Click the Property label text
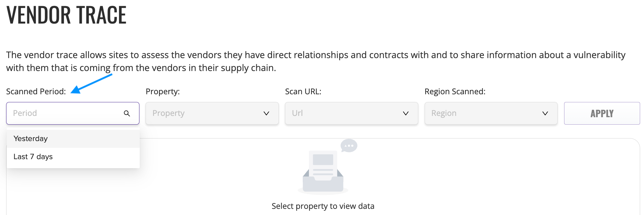Viewport: 644px width, 215px height. click(x=163, y=92)
